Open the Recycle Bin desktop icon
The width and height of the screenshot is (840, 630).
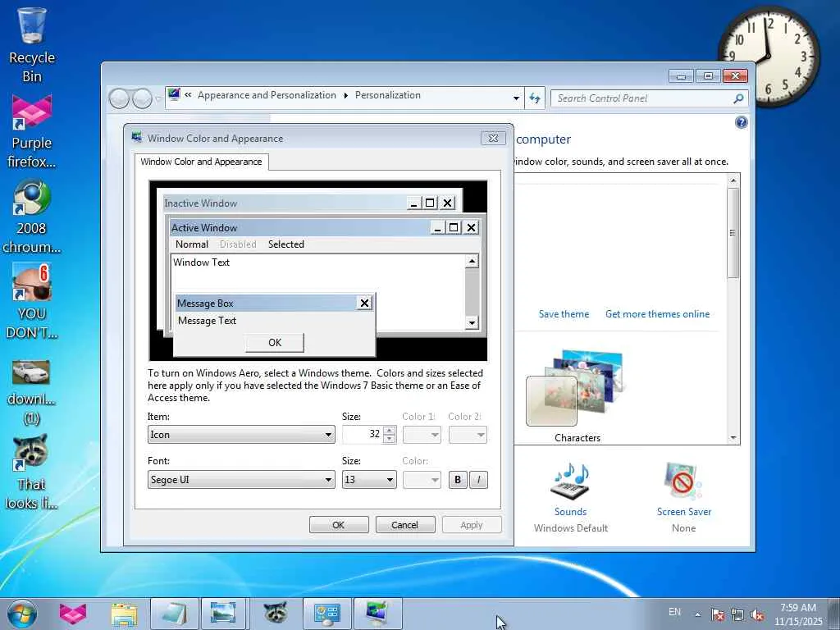point(32,45)
